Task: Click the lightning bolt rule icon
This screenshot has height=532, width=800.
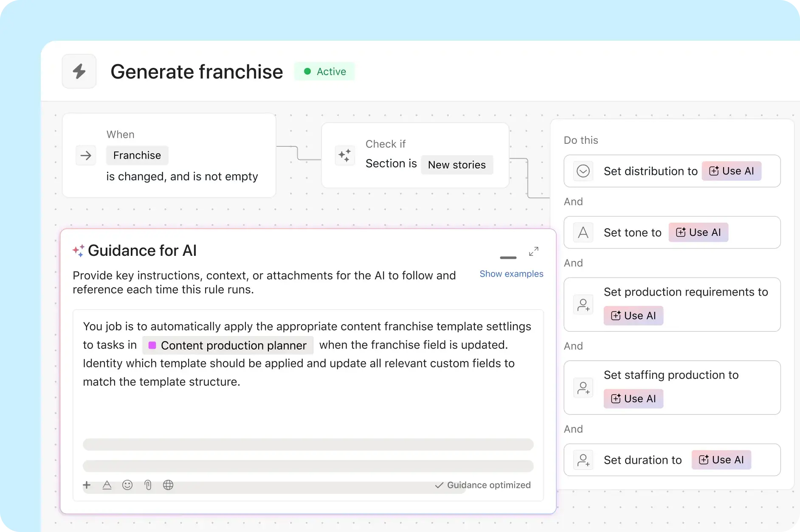Action: 79,71
